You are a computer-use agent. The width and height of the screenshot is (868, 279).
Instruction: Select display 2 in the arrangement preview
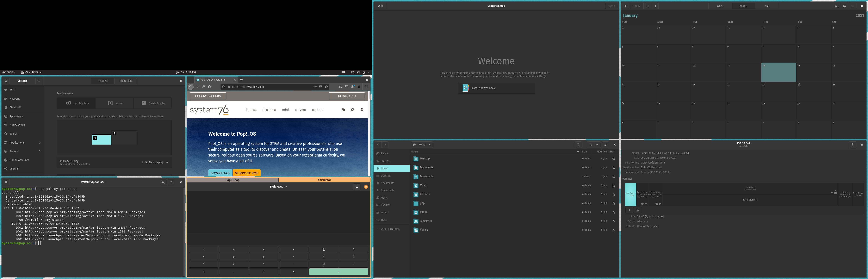click(124, 138)
